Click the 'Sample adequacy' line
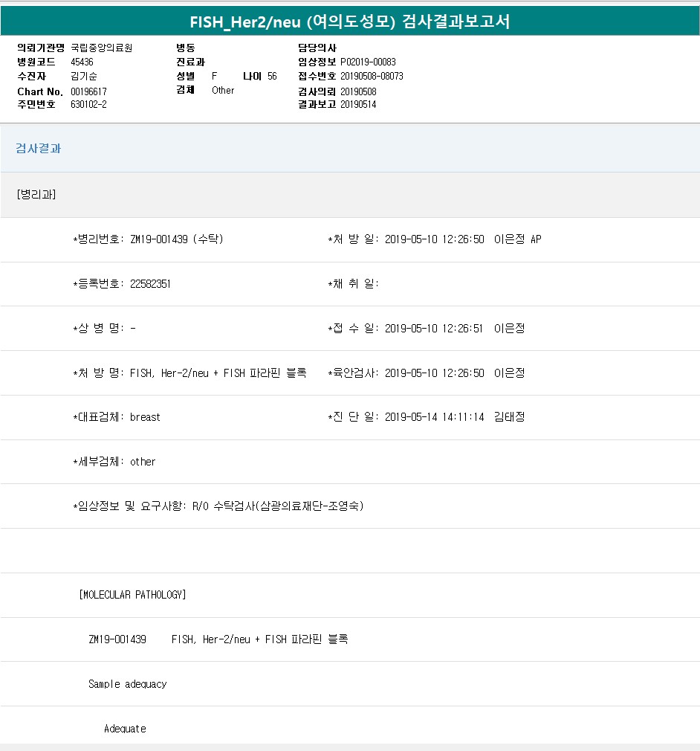The width and height of the screenshot is (700, 751). (x=127, y=684)
